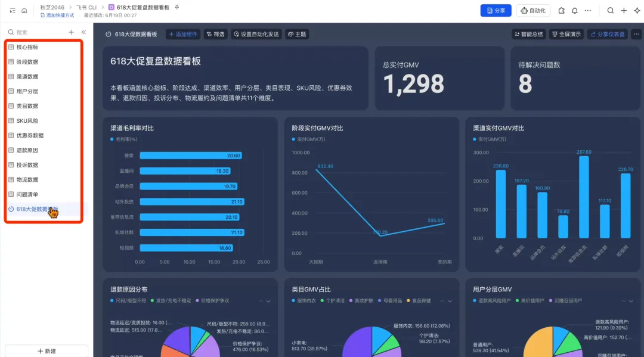This screenshot has width=644, height=357.
Task: Navigate to 飞书 CLI breadcrumb
Action: (x=86, y=7)
